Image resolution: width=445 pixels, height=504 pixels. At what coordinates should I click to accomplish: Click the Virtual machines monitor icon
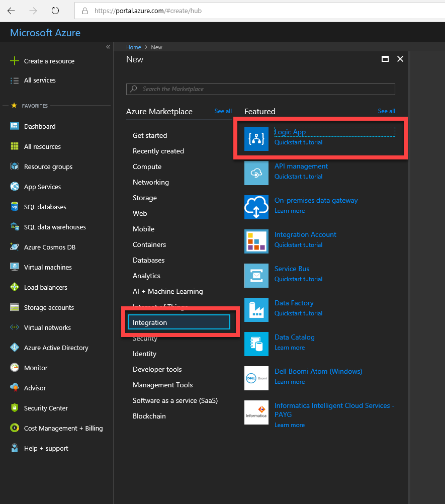coord(15,267)
